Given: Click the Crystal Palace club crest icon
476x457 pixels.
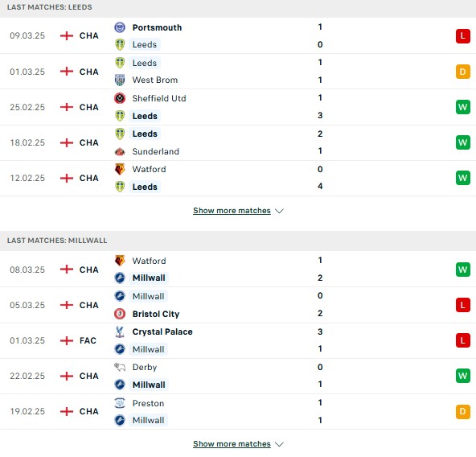Looking at the screenshot, I should pos(120,331).
